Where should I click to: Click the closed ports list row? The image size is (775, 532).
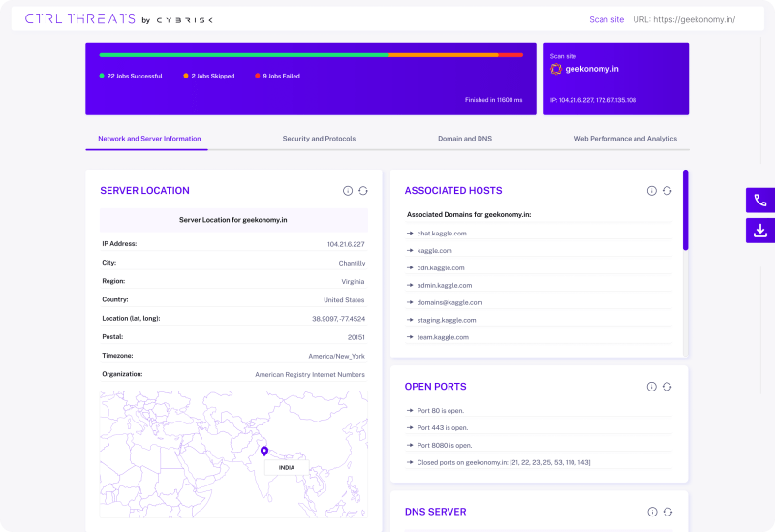pyautogui.click(x=539, y=462)
